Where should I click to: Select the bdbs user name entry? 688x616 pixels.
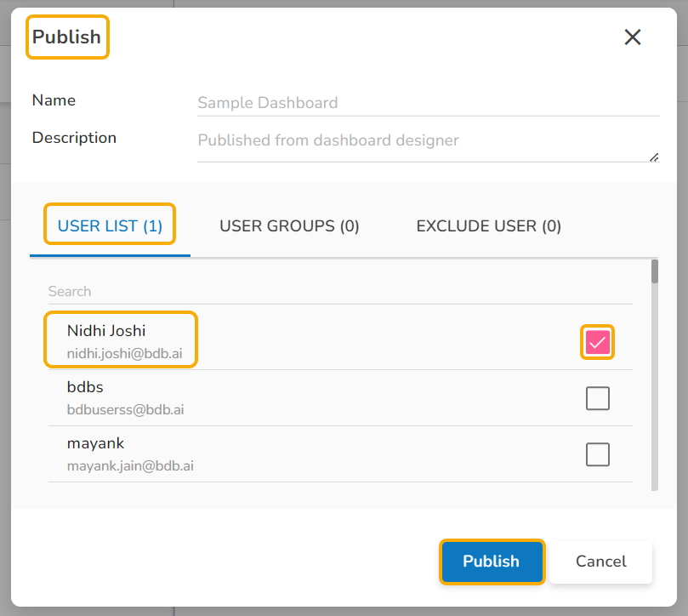(85, 387)
